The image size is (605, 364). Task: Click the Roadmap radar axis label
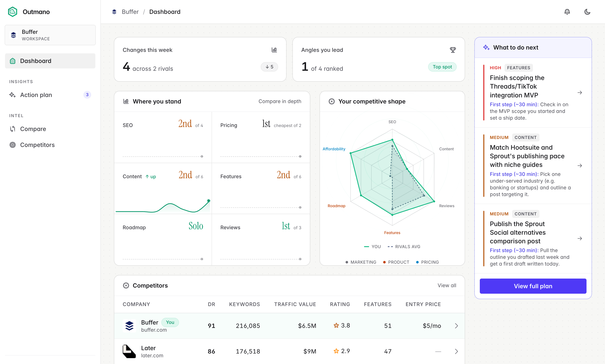336,206
